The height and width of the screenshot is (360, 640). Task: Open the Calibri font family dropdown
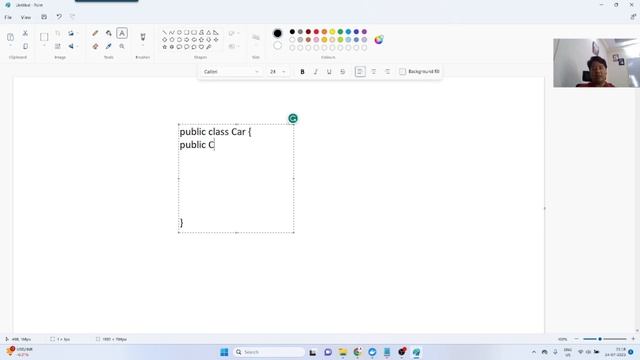pos(231,71)
